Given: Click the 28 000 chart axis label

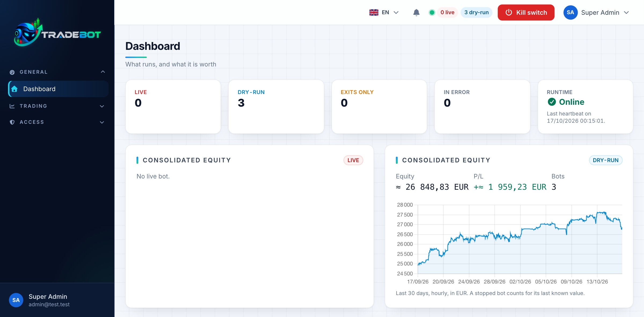Looking at the screenshot, I should (x=405, y=205).
